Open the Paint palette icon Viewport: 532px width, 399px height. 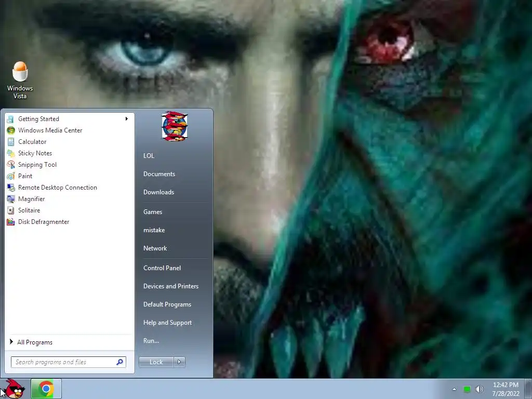click(10, 176)
